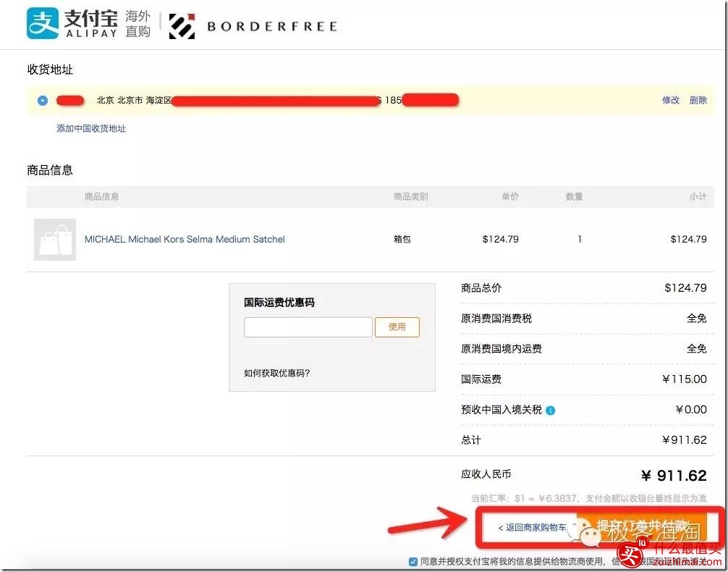Click the 原消费国消费税 全免 value
This screenshot has width=728, height=572.
pyautogui.click(x=696, y=319)
